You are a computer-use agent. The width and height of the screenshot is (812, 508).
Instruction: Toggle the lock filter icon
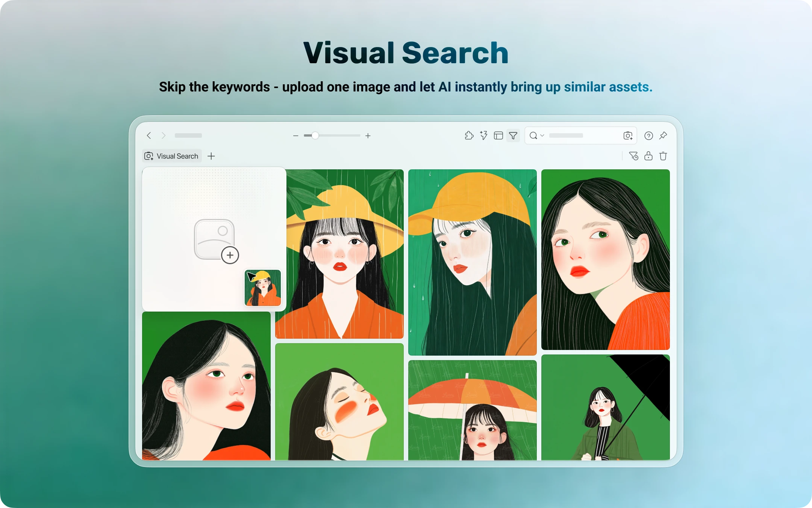(x=648, y=156)
